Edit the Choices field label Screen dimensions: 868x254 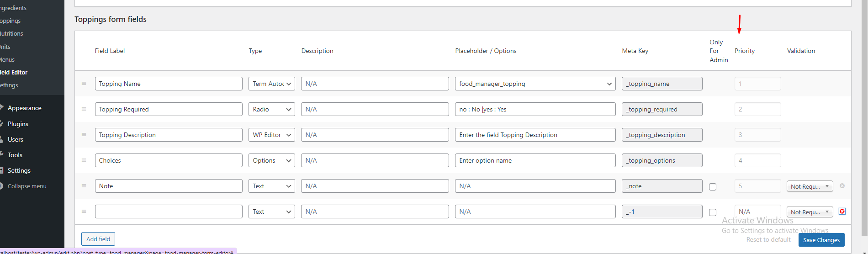pos(169,160)
